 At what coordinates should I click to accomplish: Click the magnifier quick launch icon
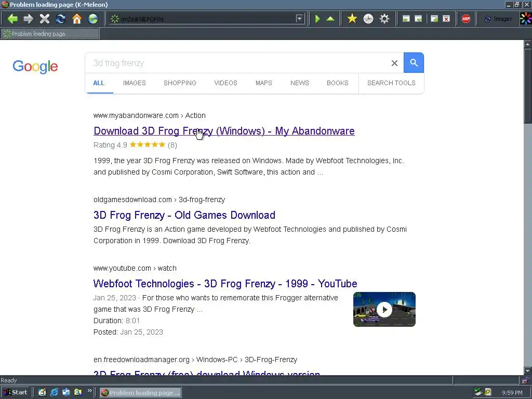[78, 393]
